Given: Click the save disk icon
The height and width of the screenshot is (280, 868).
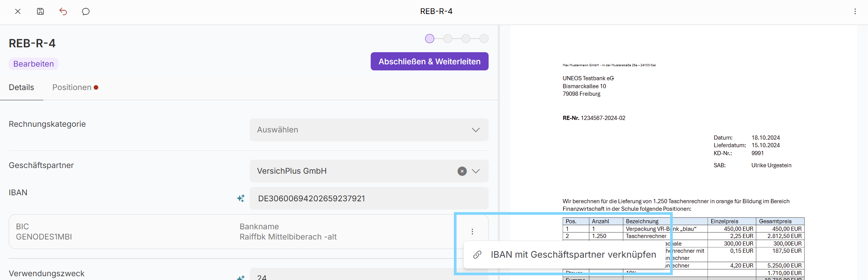Looking at the screenshot, I should [40, 11].
